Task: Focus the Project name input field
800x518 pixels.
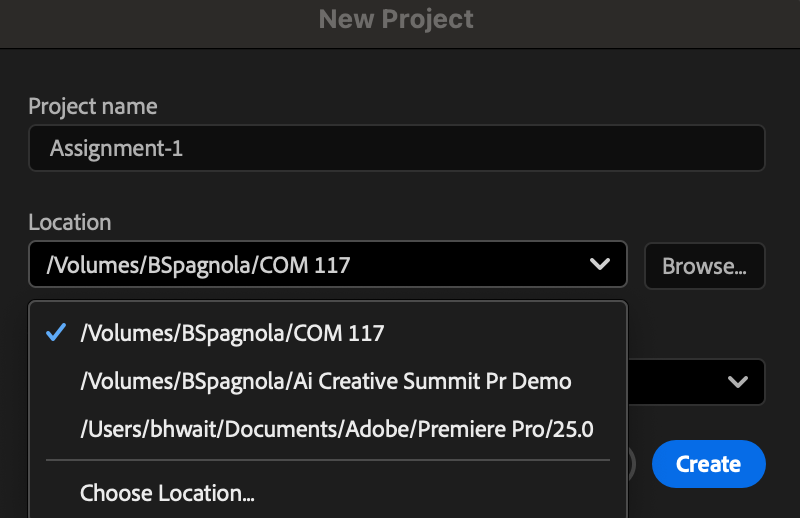Action: 396,149
